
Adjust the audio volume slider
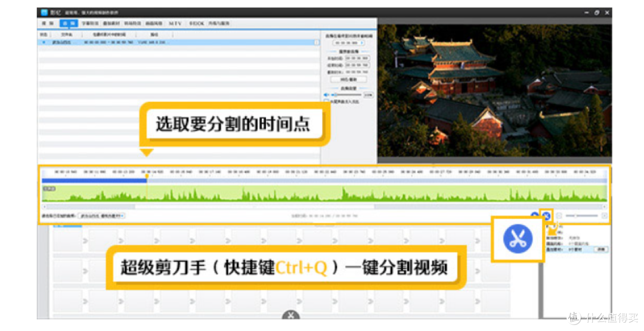[x=346, y=95]
